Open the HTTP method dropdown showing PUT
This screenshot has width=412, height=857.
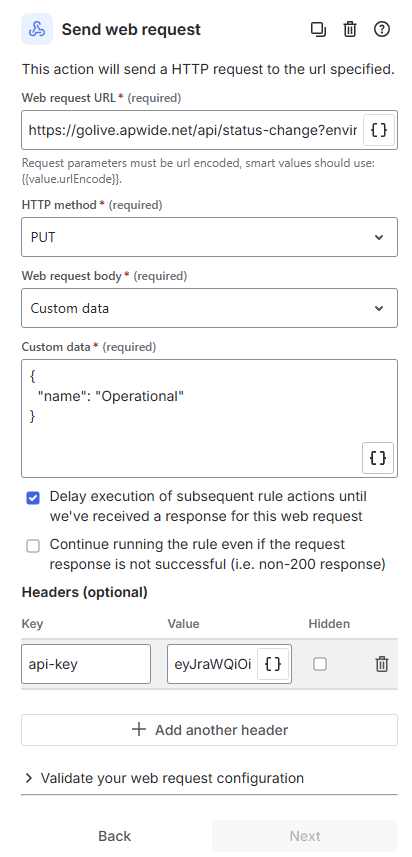209,237
